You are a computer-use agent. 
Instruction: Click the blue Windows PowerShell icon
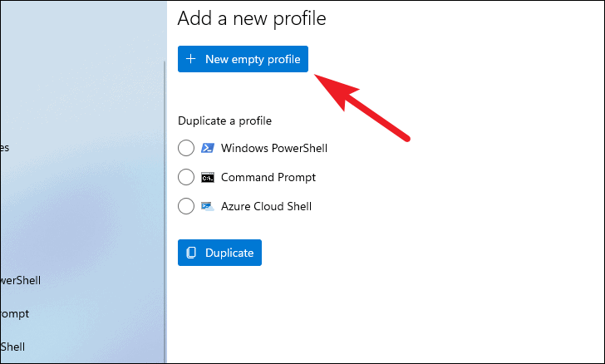(208, 148)
